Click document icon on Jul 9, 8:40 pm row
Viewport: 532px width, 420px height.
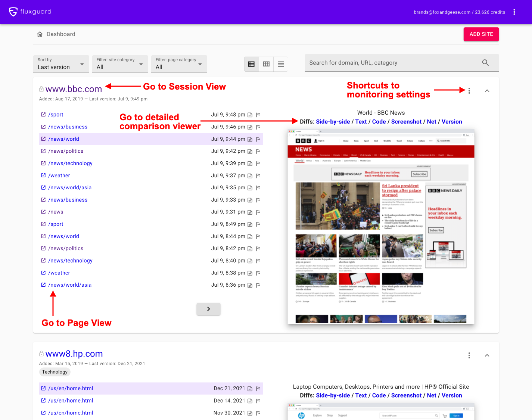[x=250, y=261]
